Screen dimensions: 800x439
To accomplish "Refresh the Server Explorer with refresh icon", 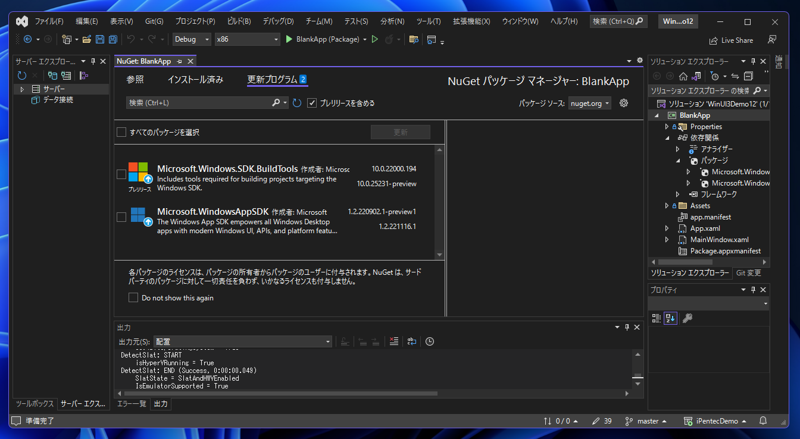I will 22,76.
